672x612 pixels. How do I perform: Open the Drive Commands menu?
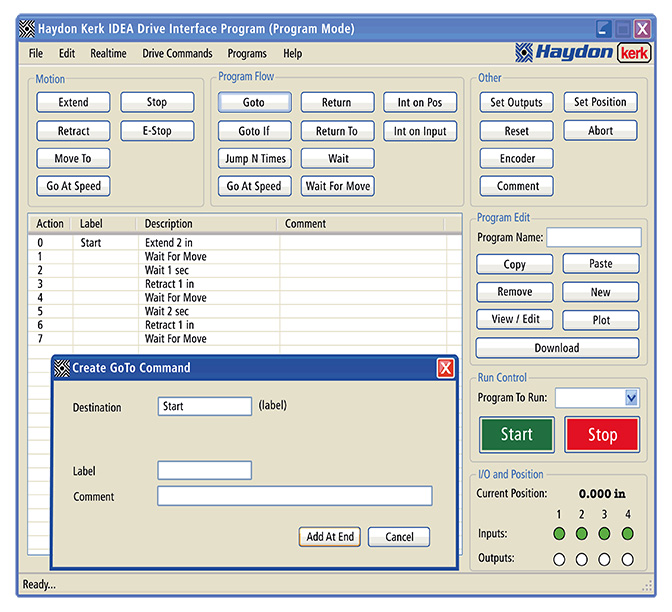[x=177, y=54]
